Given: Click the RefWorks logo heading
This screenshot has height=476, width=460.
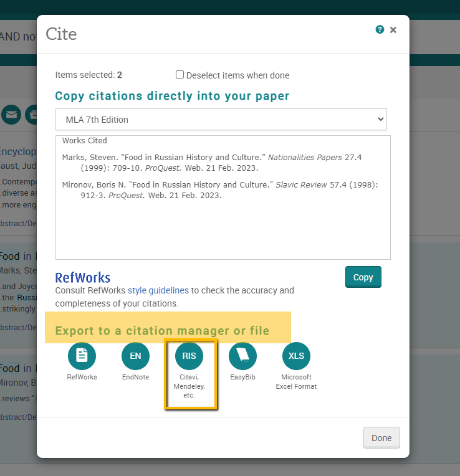Looking at the screenshot, I should pyautogui.click(x=82, y=277).
